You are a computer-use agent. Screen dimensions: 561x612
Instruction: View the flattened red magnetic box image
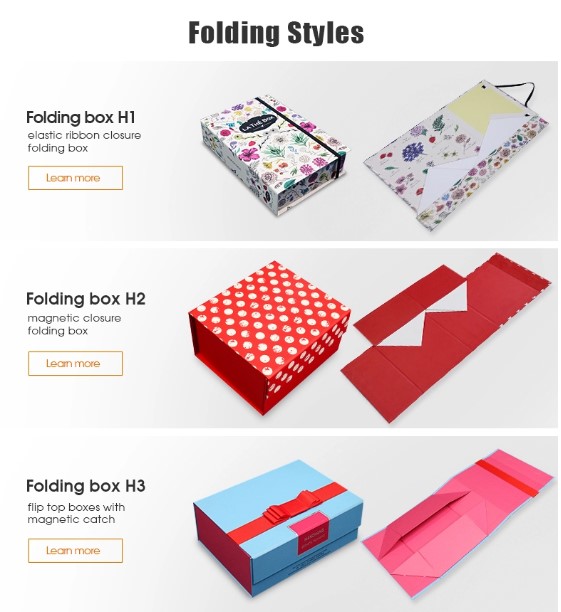[x=447, y=338]
